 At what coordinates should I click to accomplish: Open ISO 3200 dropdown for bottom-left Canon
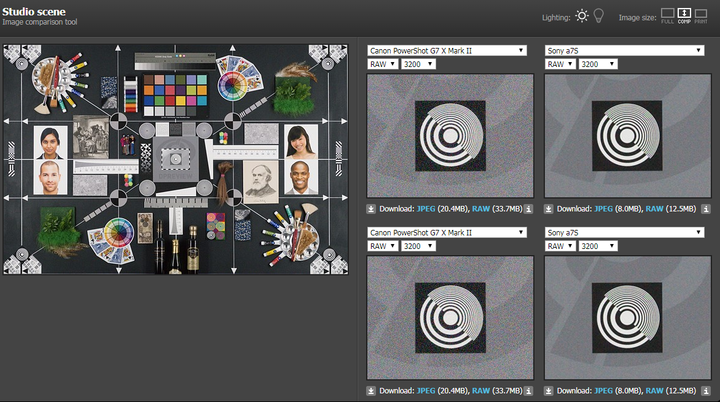coord(418,246)
